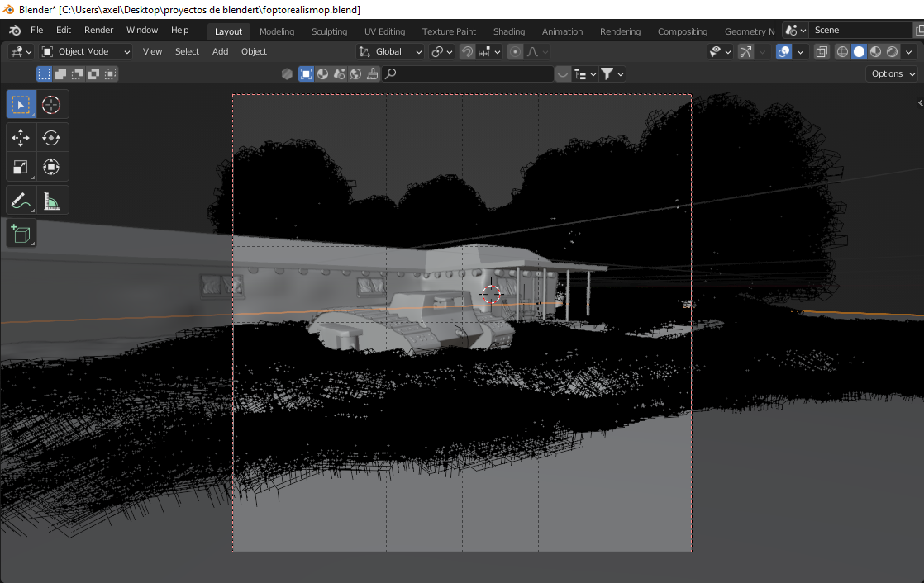This screenshot has height=583, width=924.
Task: Switch viewport to Rendered shading
Action: click(x=892, y=52)
